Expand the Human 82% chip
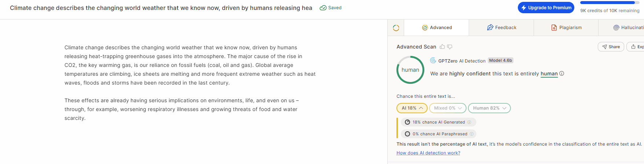The image size is (644, 164). (489, 108)
